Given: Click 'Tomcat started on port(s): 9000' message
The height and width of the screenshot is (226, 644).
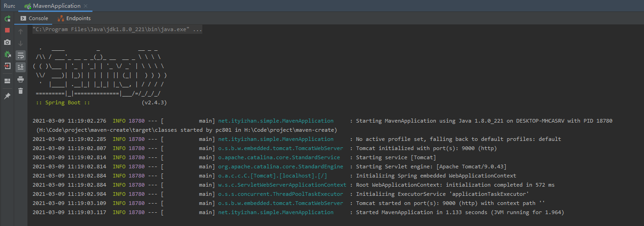Looking at the screenshot, I should point(450,203).
